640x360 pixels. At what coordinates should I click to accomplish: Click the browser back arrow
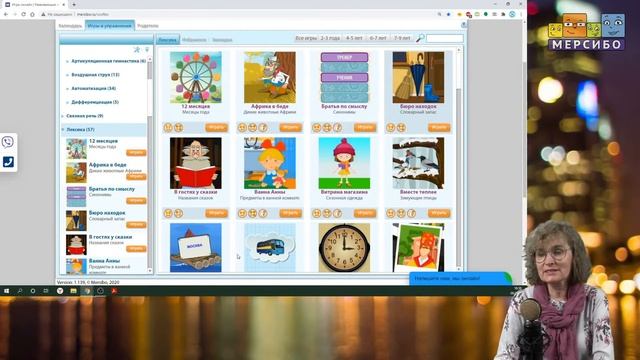pos(6,14)
